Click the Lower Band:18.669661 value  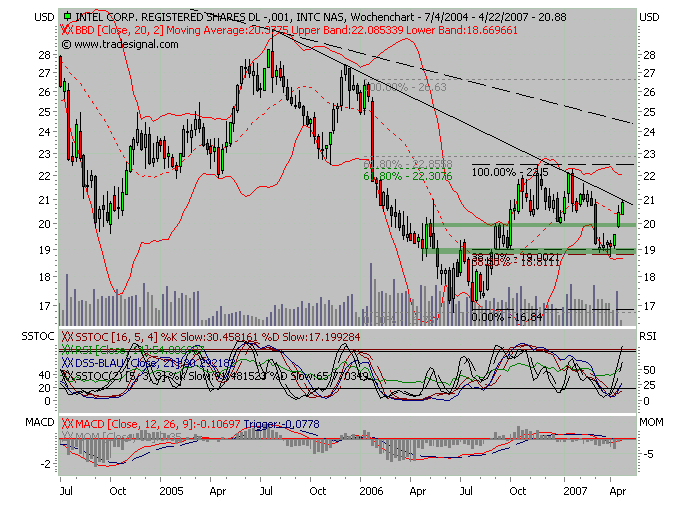(461, 30)
